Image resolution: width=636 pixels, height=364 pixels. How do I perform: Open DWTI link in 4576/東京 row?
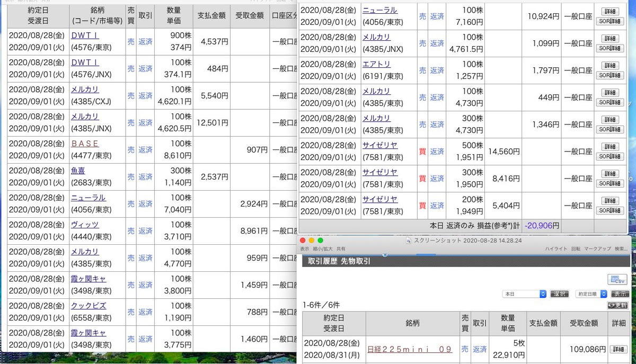click(x=85, y=35)
